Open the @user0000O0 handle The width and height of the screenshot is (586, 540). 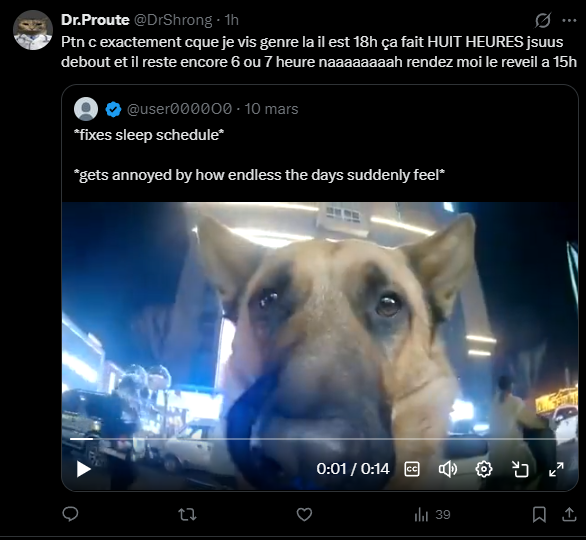[179, 109]
